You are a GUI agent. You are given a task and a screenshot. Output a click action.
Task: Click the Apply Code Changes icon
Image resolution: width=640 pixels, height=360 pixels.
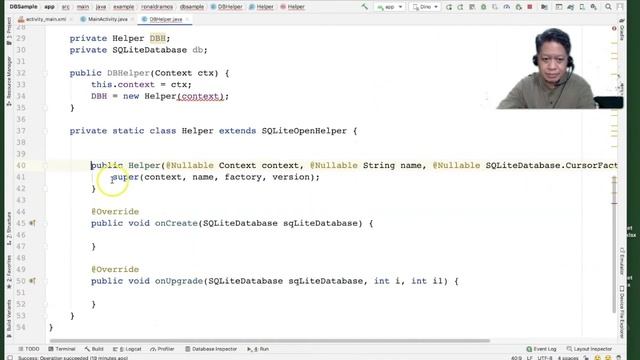pos(472,7)
